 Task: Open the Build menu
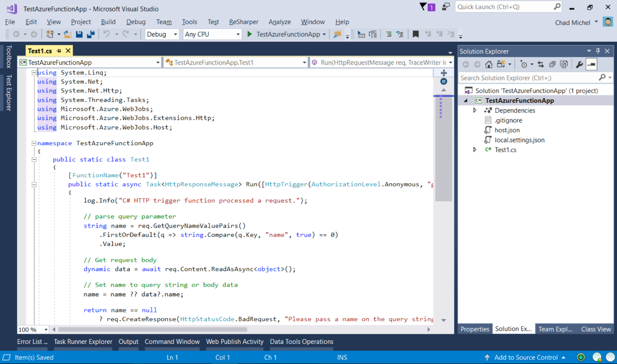108,22
